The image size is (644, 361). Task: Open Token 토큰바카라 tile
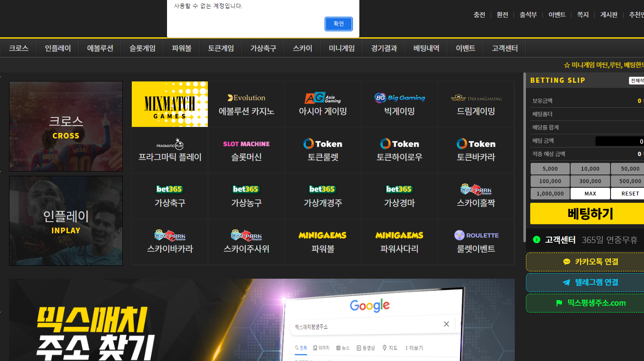(476, 150)
